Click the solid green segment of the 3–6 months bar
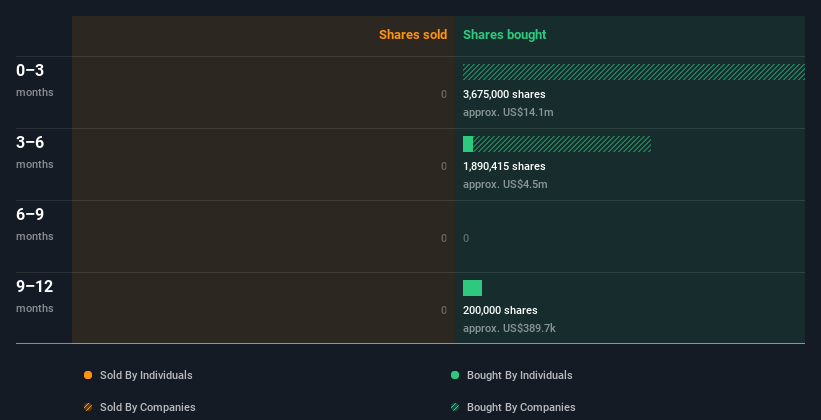The height and width of the screenshot is (420, 821). [468, 144]
